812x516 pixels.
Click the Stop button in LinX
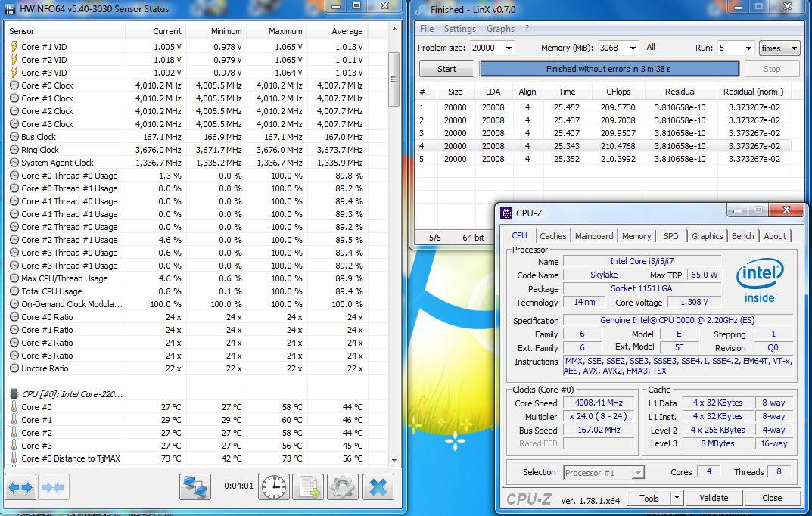pyautogui.click(x=772, y=69)
